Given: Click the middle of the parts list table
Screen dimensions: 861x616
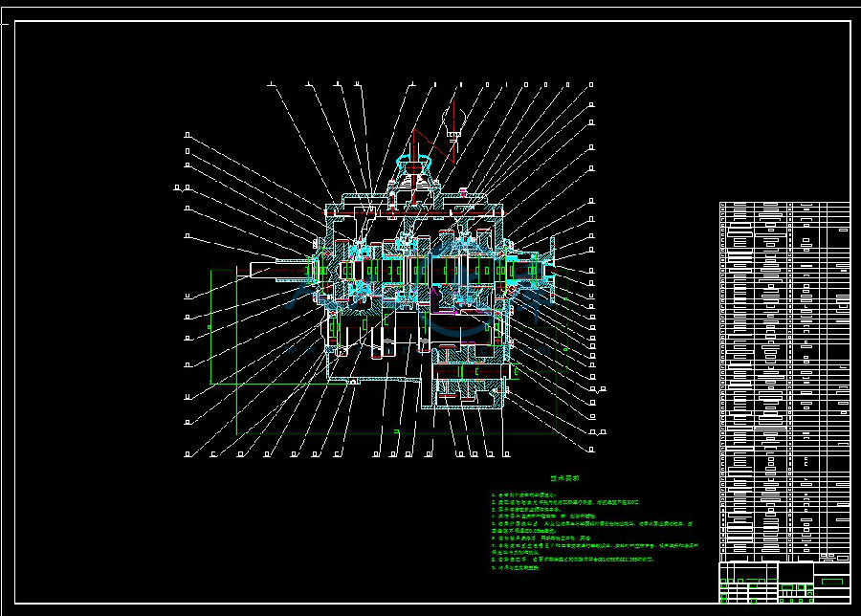Looking at the screenshot, I should tap(784, 383).
